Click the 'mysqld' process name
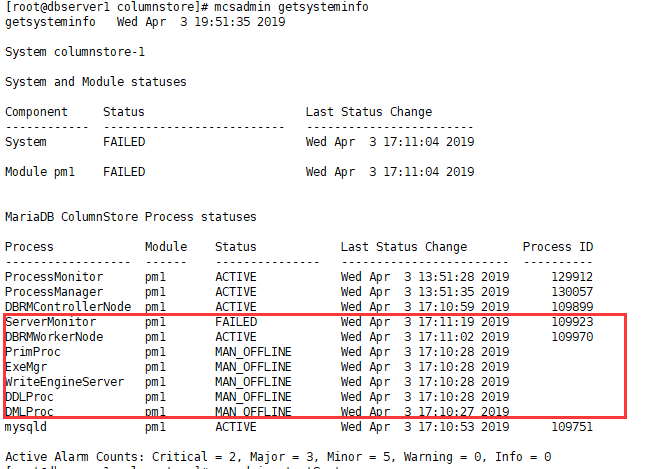This screenshot has width=659, height=469. [x=26, y=427]
